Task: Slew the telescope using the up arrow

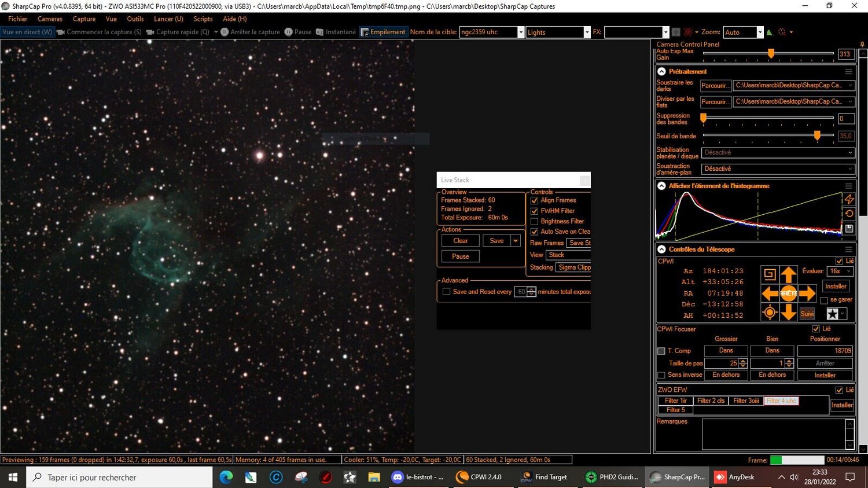Action: click(x=788, y=274)
